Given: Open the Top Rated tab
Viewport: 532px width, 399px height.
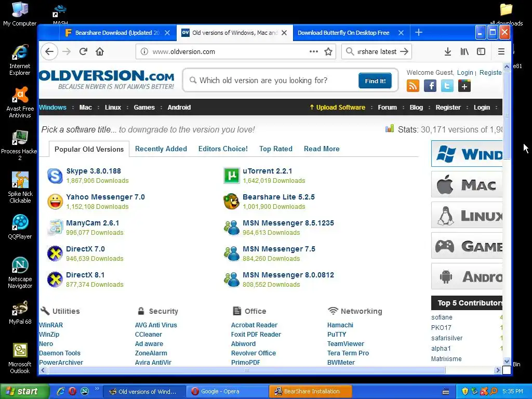Looking at the screenshot, I should tap(275, 149).
